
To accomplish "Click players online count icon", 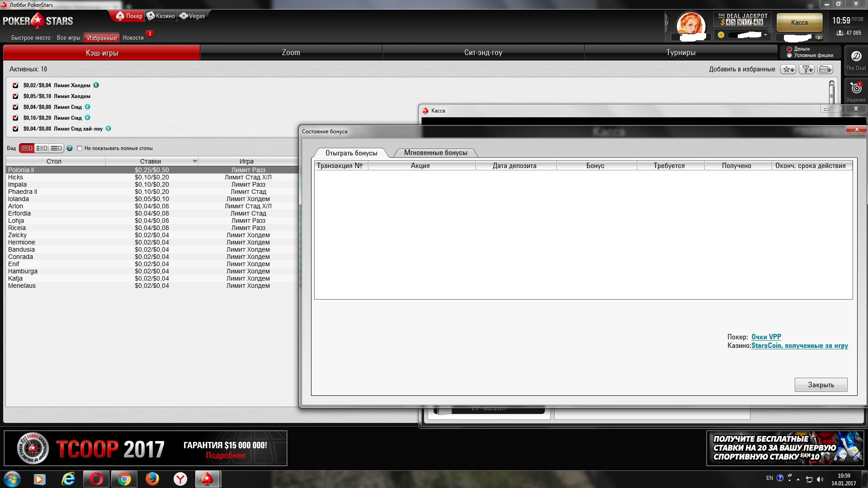I will 840,33.
